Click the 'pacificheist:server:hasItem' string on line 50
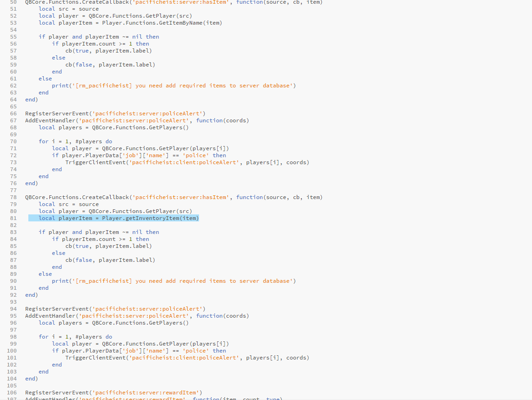 pyautogui.click(x=181, y=2)
